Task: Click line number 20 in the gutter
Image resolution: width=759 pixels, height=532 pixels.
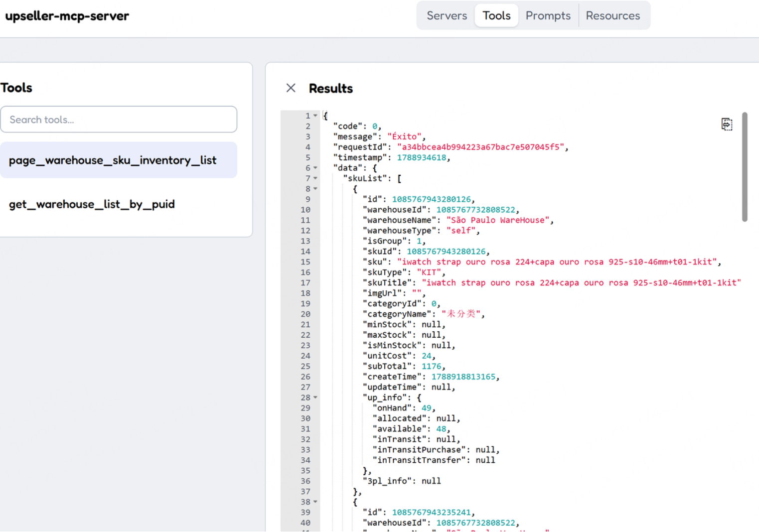Action: point(305,314)
